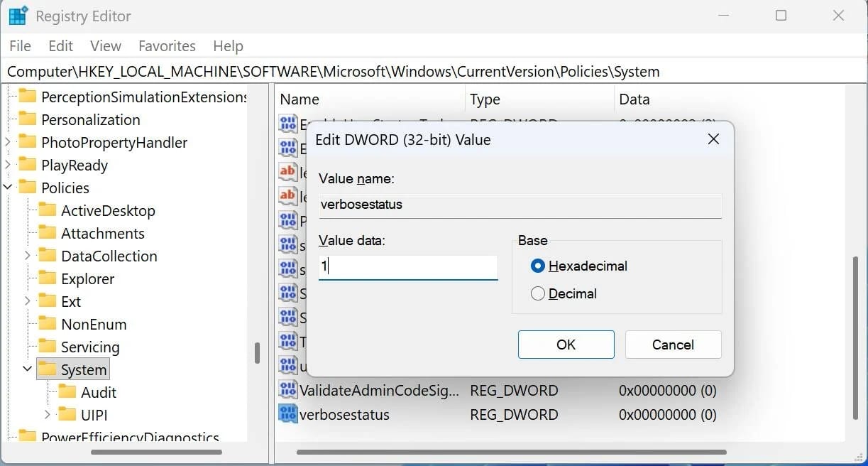Select the Attachments key label

pos(103,233)
